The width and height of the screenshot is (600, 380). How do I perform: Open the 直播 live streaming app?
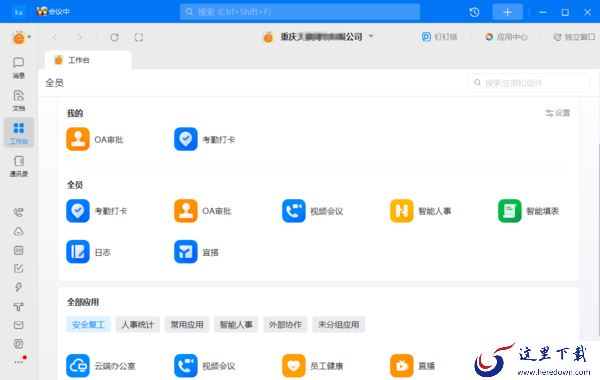412,366
